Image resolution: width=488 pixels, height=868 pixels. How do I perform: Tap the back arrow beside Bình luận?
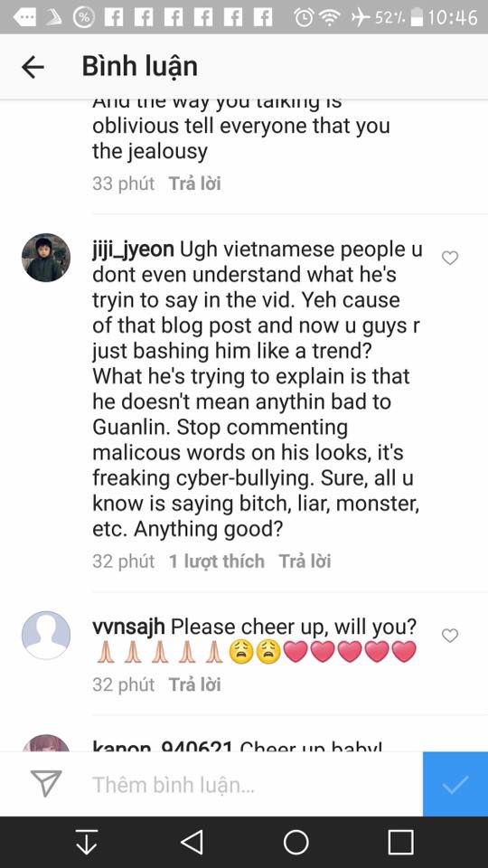click(33, 67)
